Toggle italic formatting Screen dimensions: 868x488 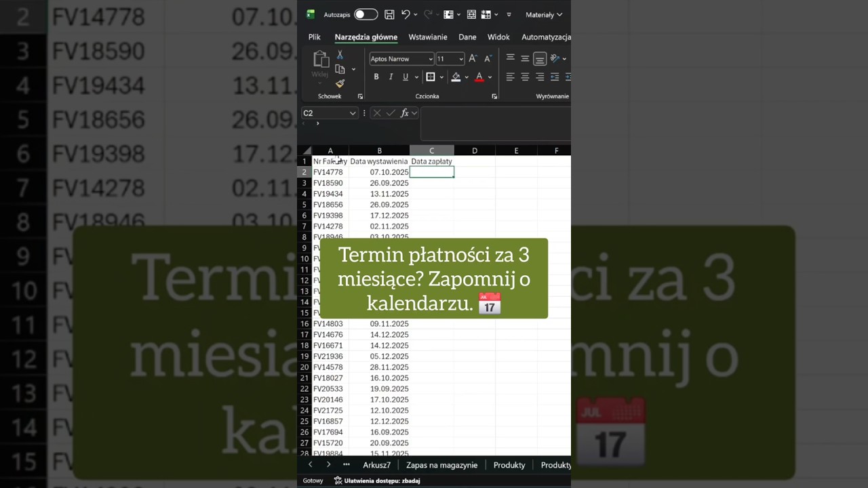coord(391,77)
